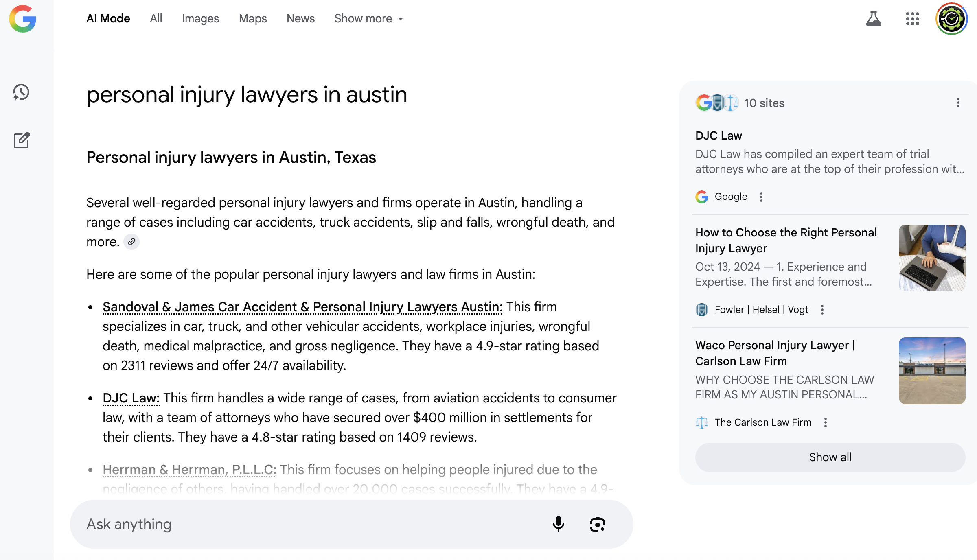Switch to the Images tab

(x=200, y=19)
